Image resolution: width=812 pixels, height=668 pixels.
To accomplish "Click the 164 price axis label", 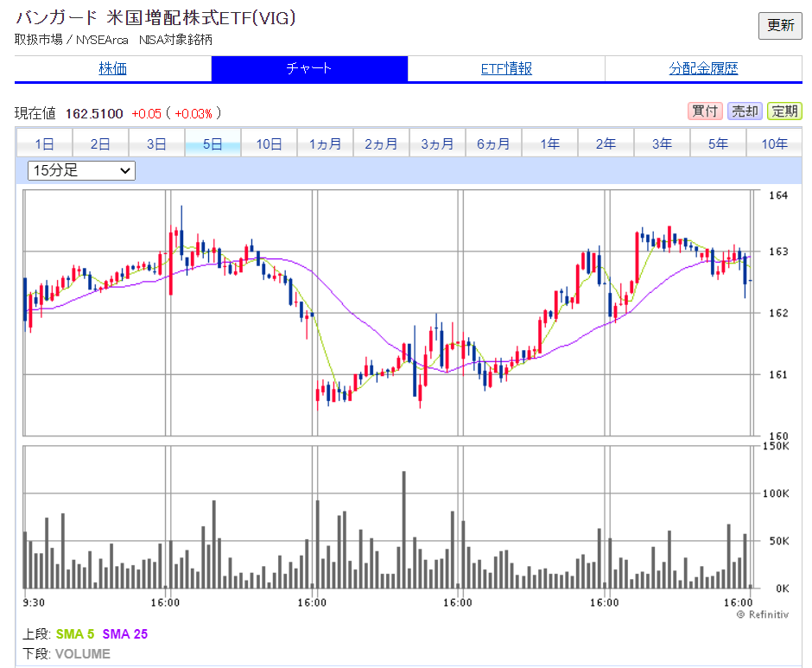I will [778, 195].
